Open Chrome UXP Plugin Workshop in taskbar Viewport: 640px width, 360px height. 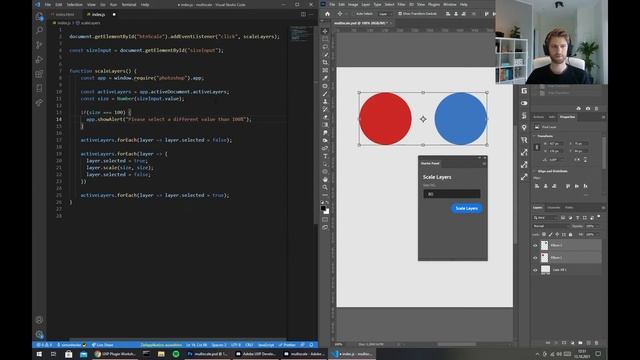pyautogui.click(x=115, y=354)
